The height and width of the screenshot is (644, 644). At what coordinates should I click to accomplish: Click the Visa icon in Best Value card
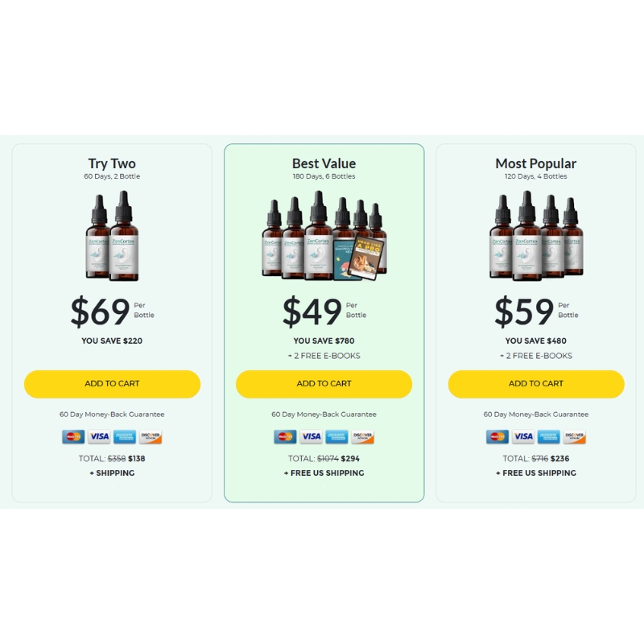point(311,436)
